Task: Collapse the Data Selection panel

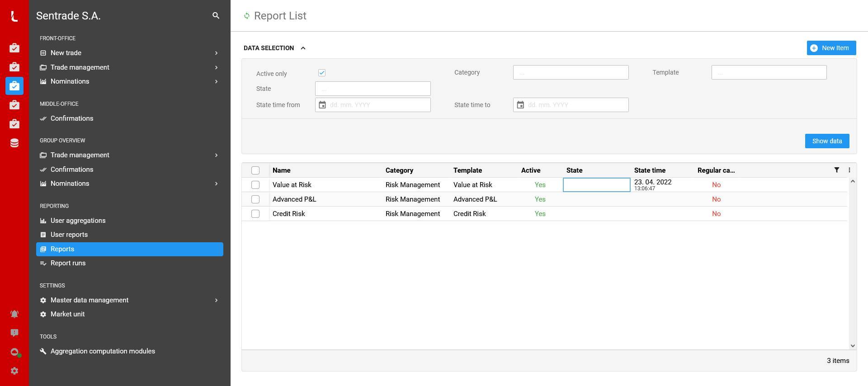Action: (303, 48)
